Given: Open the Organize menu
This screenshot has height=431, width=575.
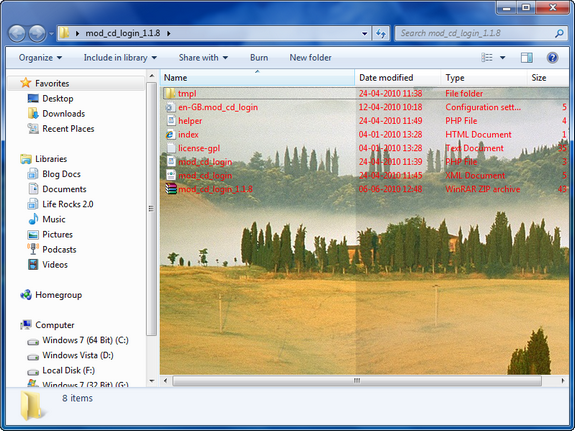Looking at the screenshot, I should pos(40,58).
